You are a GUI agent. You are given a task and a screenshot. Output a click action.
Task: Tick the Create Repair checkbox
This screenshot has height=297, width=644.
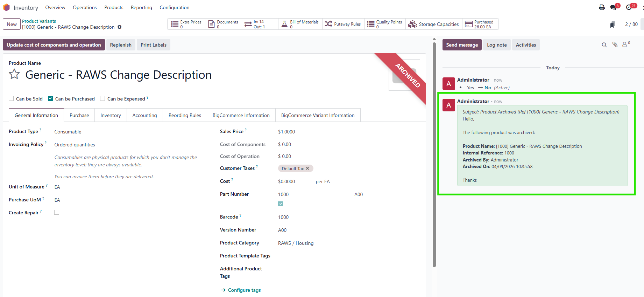(57, 212)
